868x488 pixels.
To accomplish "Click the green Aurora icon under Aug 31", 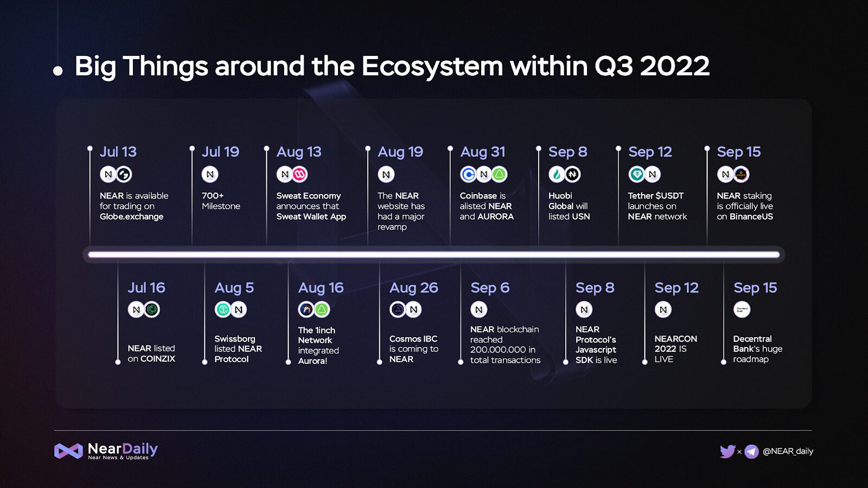I will (x=499, y=174).
